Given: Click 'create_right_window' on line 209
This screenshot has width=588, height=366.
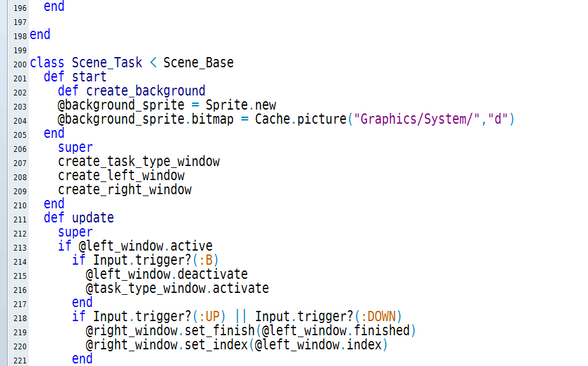Looking at the screenshot, I should [124, 190].
